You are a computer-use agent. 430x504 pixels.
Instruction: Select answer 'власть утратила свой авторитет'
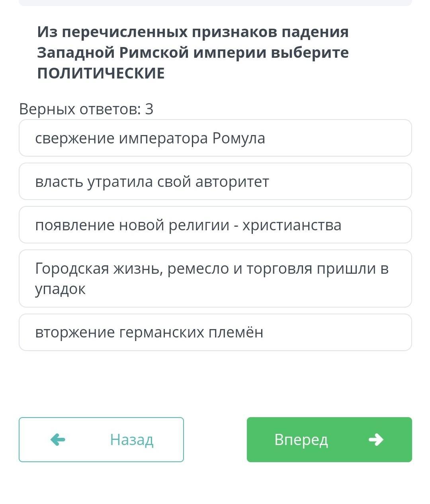[215, 182]
